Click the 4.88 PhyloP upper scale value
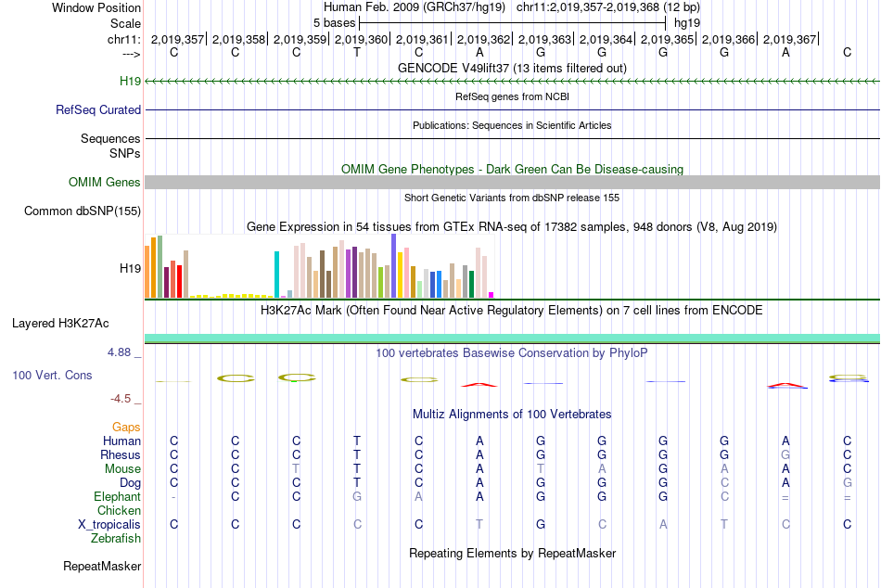The width and height of the screenshot is (881, 588). [119, 352]
